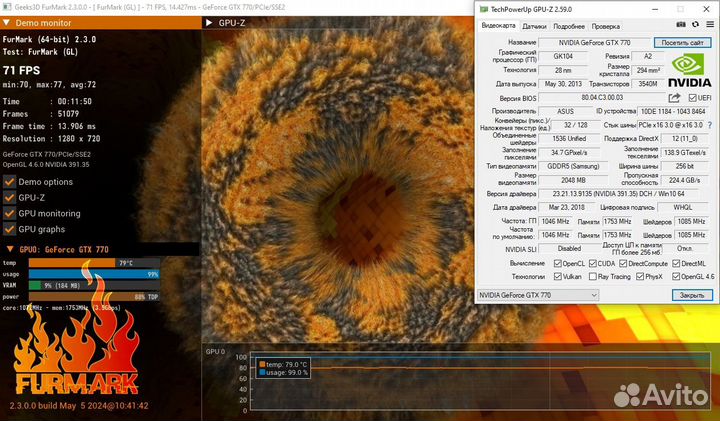This screenshot has width=720, height=421.
Task: Collapse the GPU0: GeForce GTX 770 section
Action: point(10,249)
